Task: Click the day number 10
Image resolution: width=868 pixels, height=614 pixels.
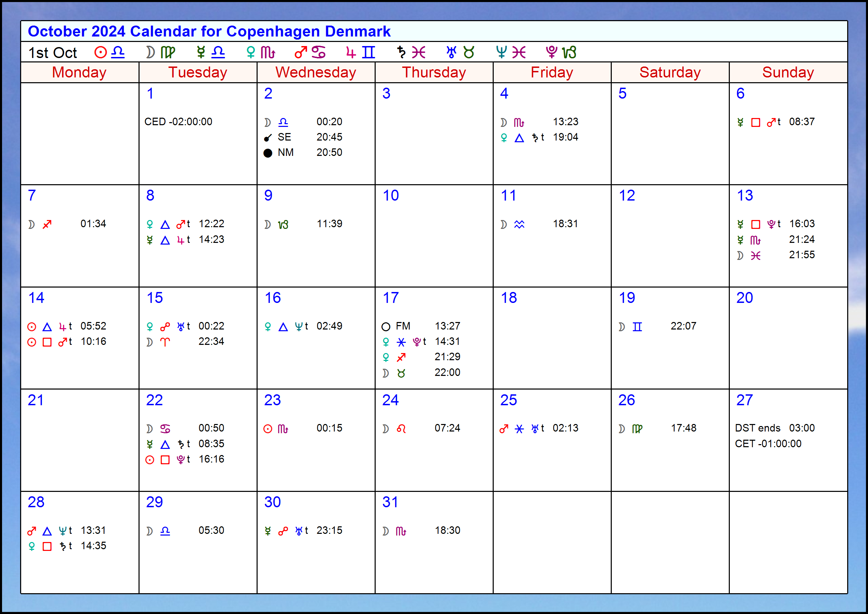Action: click(x=390, y=195)
